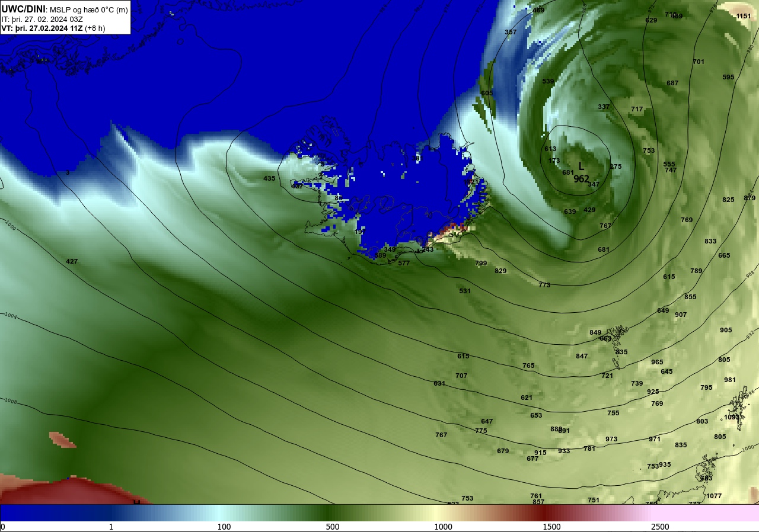Screen dimensions: 759x532
Task: Click the height value 855
Action: 690,297
